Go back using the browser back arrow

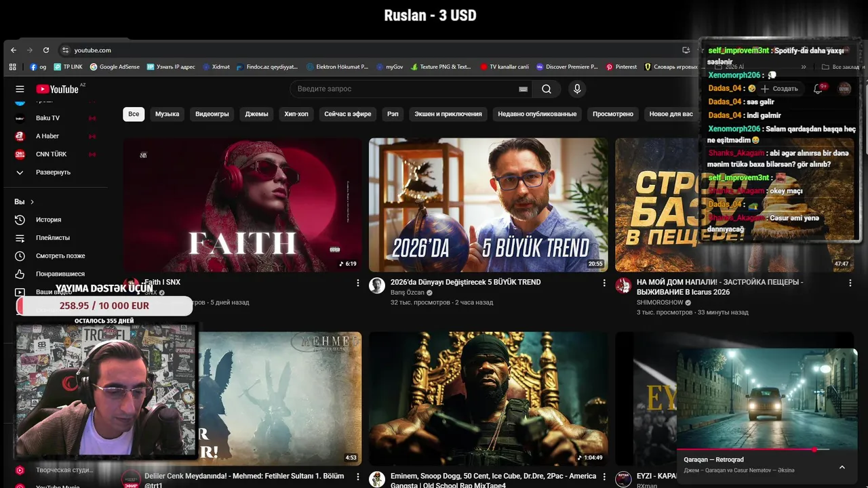pyautogui.click(x=14, y=50)
